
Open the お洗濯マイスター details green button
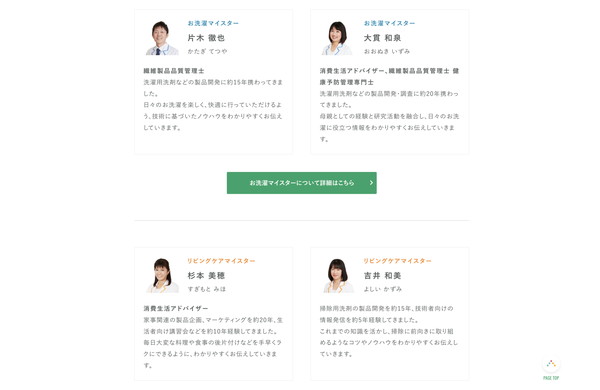tap(302, 183)
